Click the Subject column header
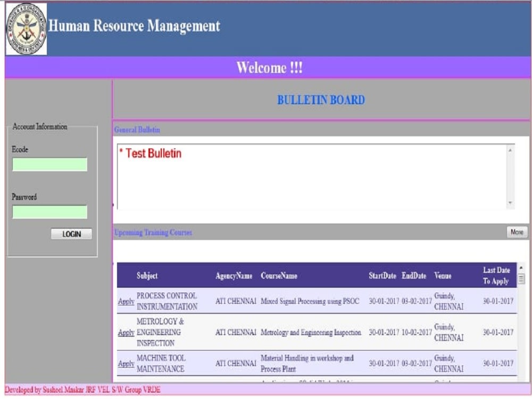This screenshot has width=532, height=399. (147, 276)
